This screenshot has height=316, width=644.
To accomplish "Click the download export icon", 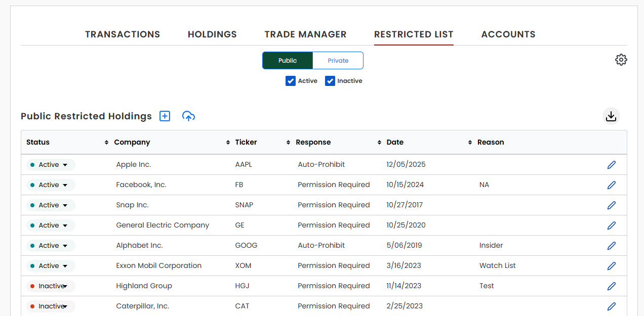I will coord(611,116).
